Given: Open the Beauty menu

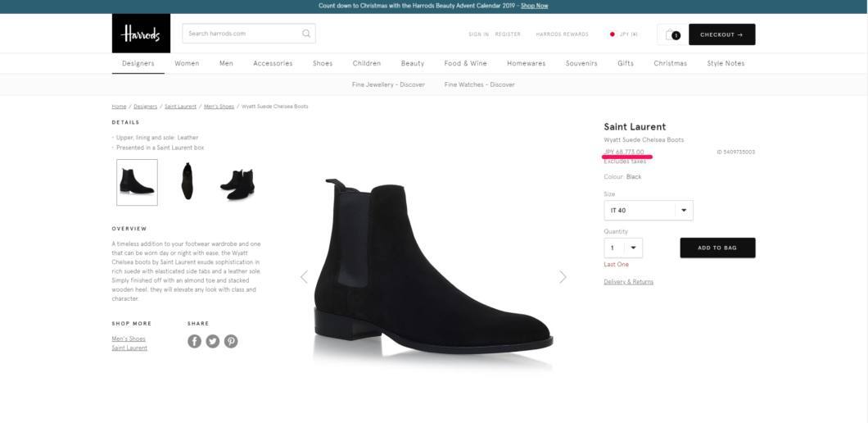Looking at the screenshot, I should tap(413, 63).
